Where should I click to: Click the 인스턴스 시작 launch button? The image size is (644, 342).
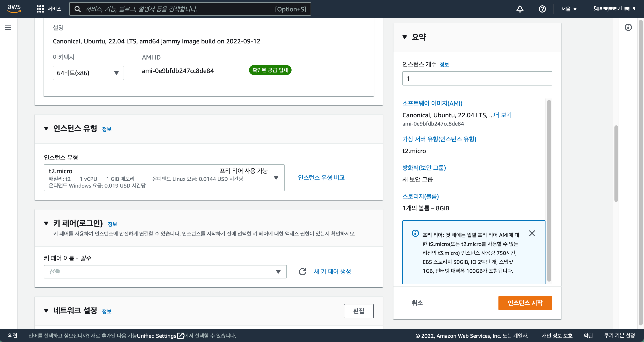click(x=525, y=303)
